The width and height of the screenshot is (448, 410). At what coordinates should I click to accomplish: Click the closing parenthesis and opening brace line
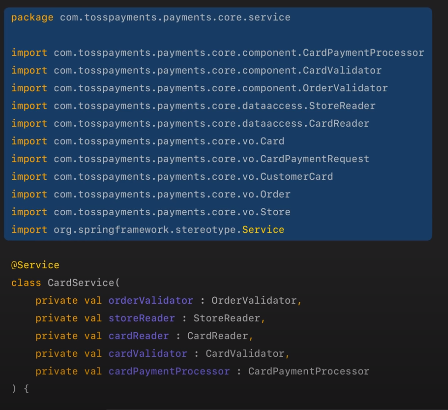click(20, 389)
